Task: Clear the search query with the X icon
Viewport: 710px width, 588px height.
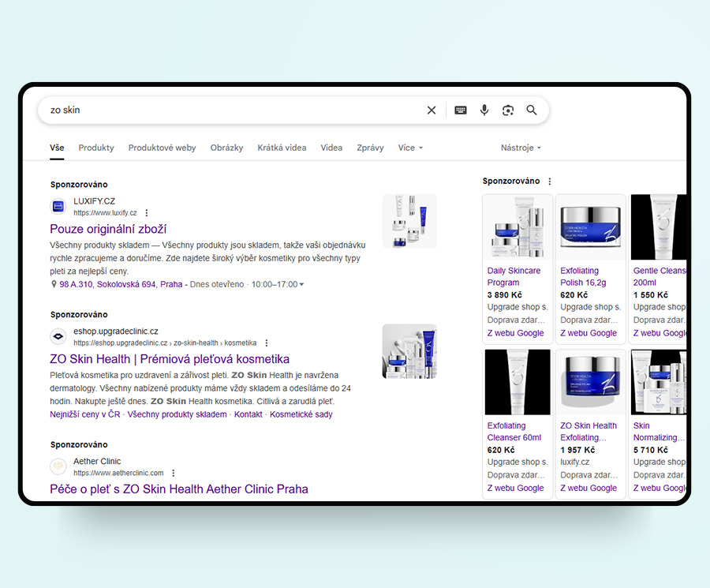Action: pos(432,110)
